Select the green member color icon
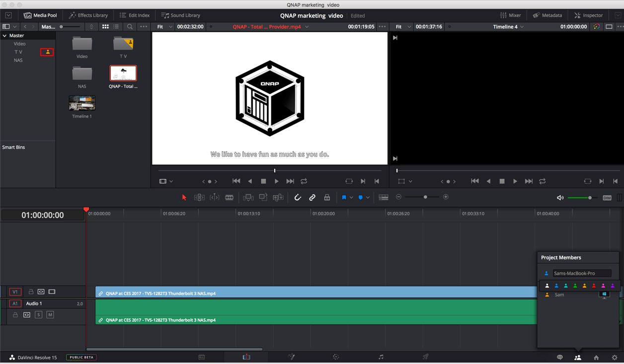Image resolution: width=624 pixels, height=364 pixels. point(575,286)
